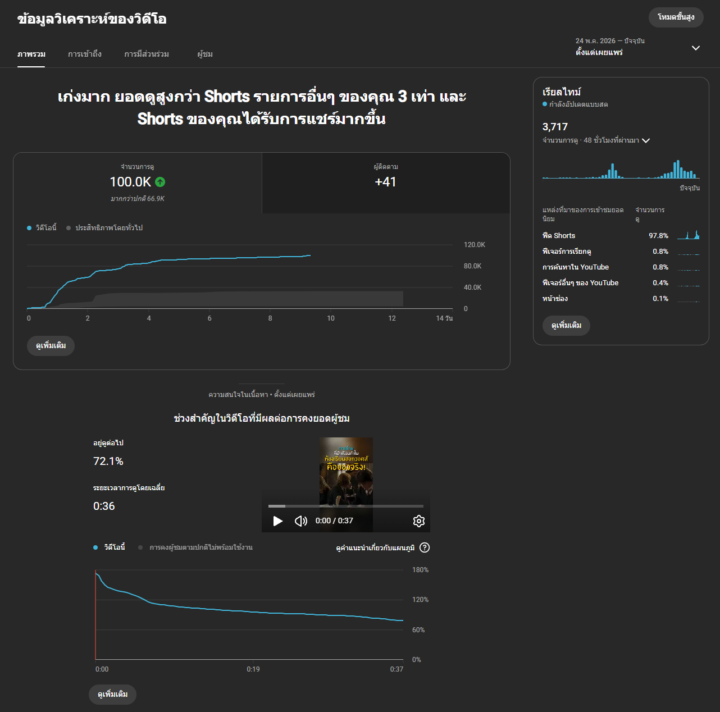
Task: Click ดูเพิ่มเติม in the realtime card
Action: [566, 325]
